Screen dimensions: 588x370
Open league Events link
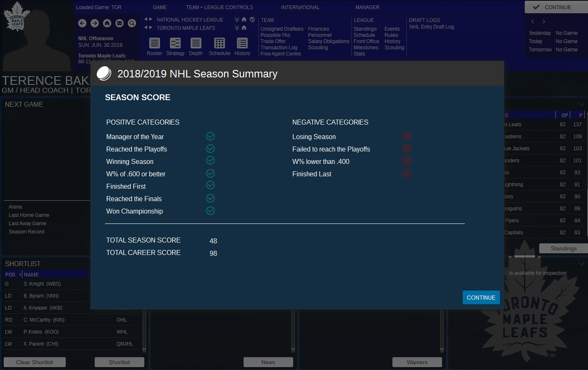click(x=392, y=29)
